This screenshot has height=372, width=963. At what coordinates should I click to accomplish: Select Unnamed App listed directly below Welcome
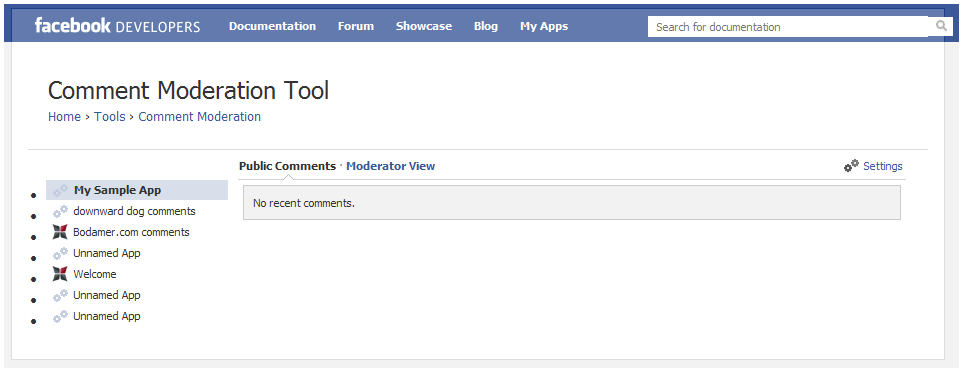107,295
